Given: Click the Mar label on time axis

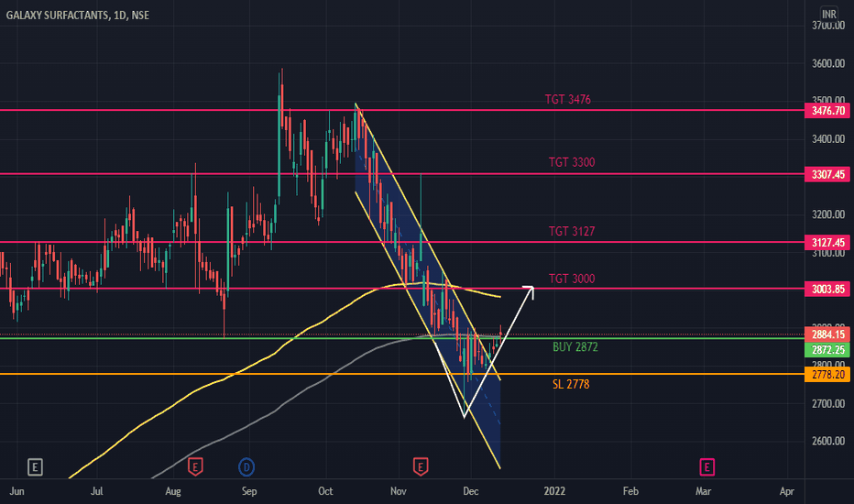Looking at the screenshot, I should tap(703, 491).
